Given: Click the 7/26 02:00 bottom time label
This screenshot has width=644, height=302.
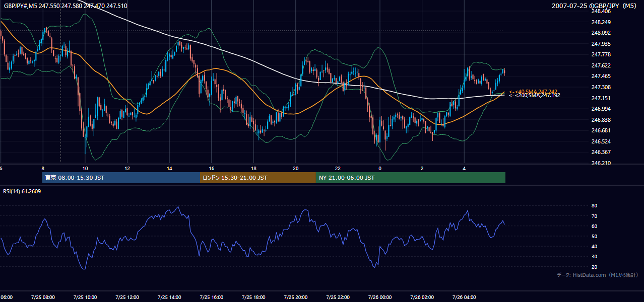Looking at the screenshot, I should click(422, 297).
